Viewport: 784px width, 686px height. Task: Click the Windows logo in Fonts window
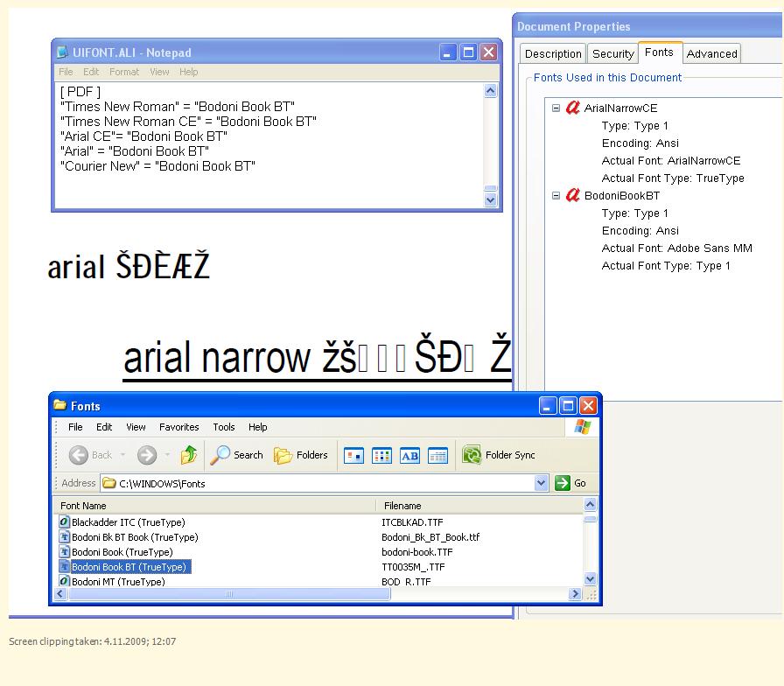click(x=582, y=427)
